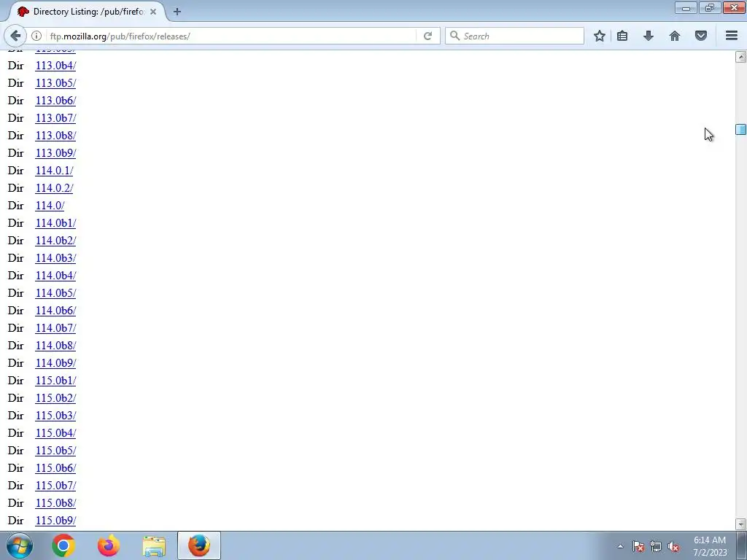The width and height of the screenshot is (747, 560).
Task: Open network status tray icon
Action: pos(656,546)
